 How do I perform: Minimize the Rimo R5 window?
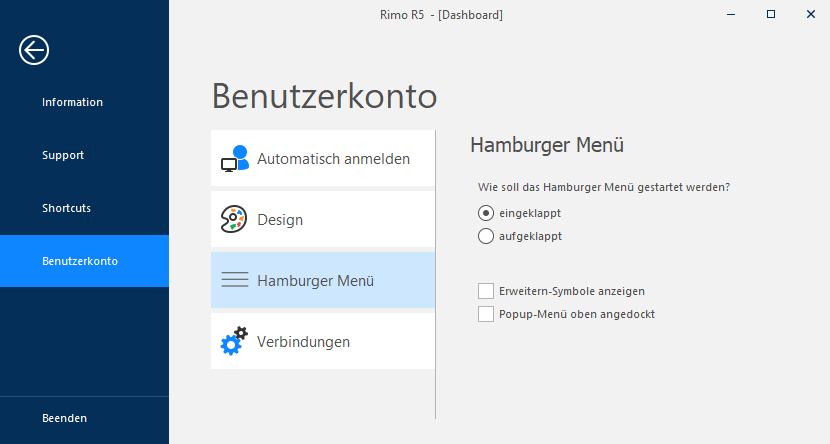tap(731, 14)
